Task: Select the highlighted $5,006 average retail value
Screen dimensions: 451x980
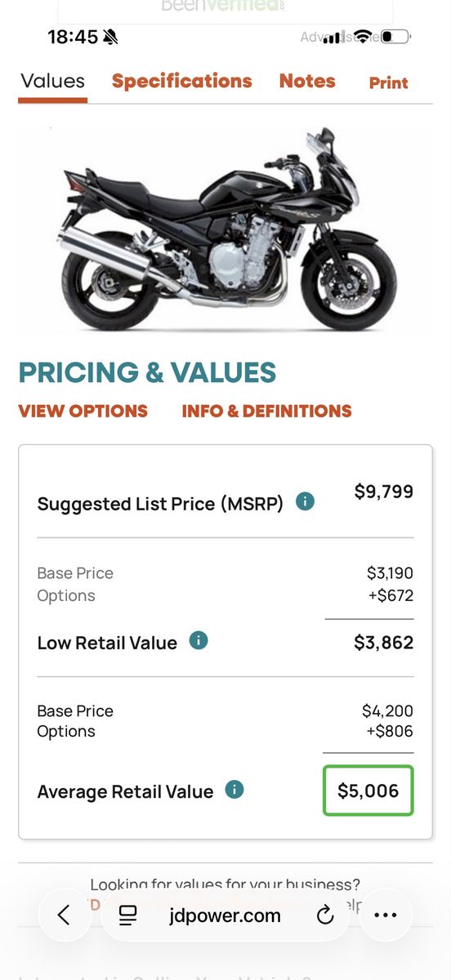Action: tap(368, 791)
